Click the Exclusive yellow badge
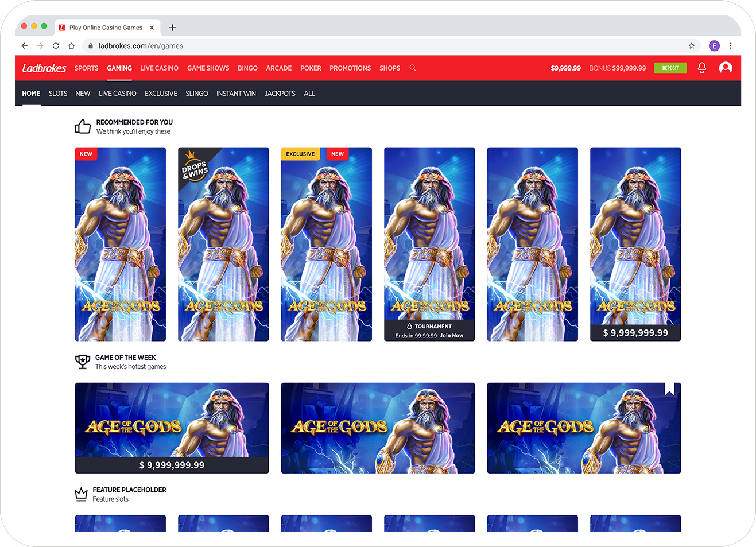 tap(300, 154)
